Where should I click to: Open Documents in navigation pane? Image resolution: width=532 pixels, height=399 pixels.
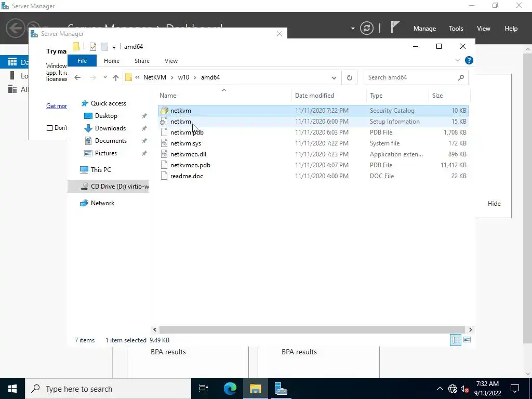(x=111, y=141)
